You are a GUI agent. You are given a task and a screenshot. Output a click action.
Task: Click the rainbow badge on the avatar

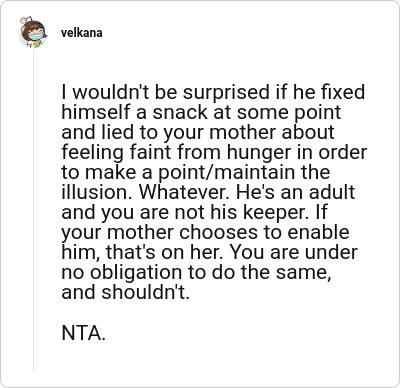coord(37,45)
